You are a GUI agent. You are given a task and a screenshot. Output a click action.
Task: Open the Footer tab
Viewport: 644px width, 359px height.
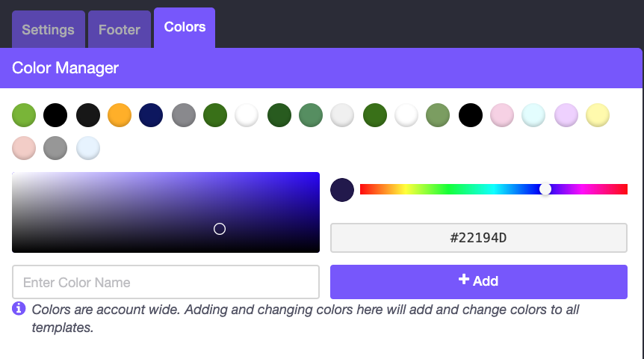tap(120, 30)
